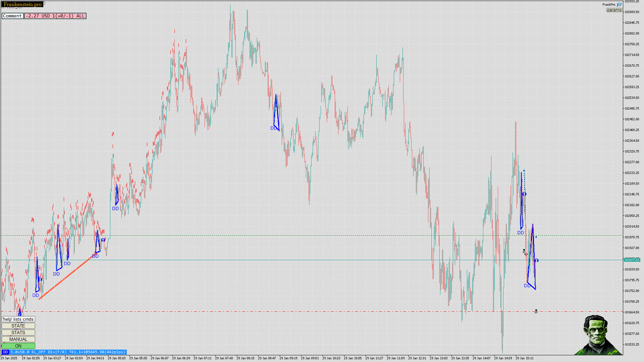
Task: Toggle the green ON button
Action: 18,346
